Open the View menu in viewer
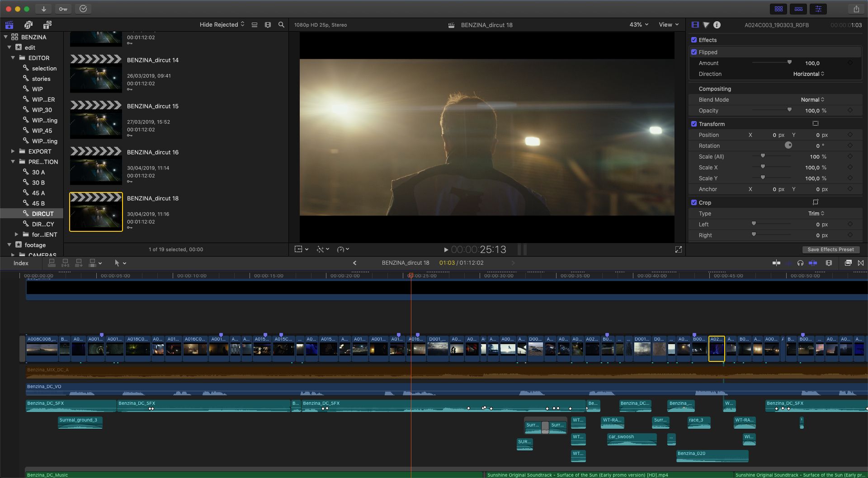This screenshot has width=868, height=478. [x=669, y=24]
